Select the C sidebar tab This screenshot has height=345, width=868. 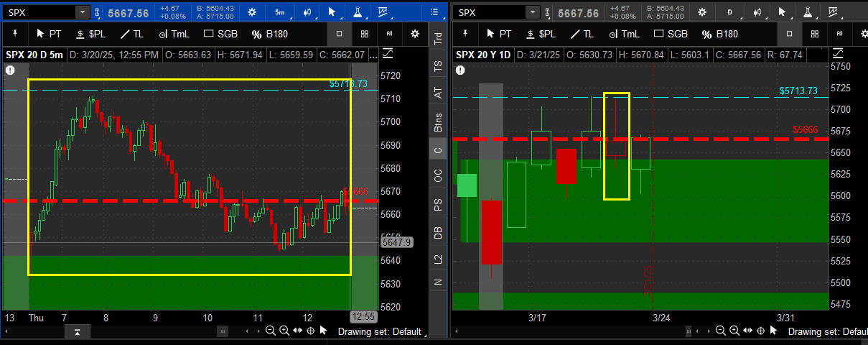pyautogui.click(x=438, y=149)
